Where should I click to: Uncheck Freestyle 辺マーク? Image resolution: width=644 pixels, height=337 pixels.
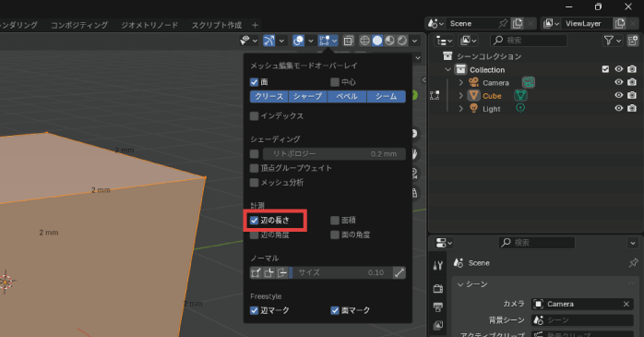pyautogui.click(x=255, y=310)
